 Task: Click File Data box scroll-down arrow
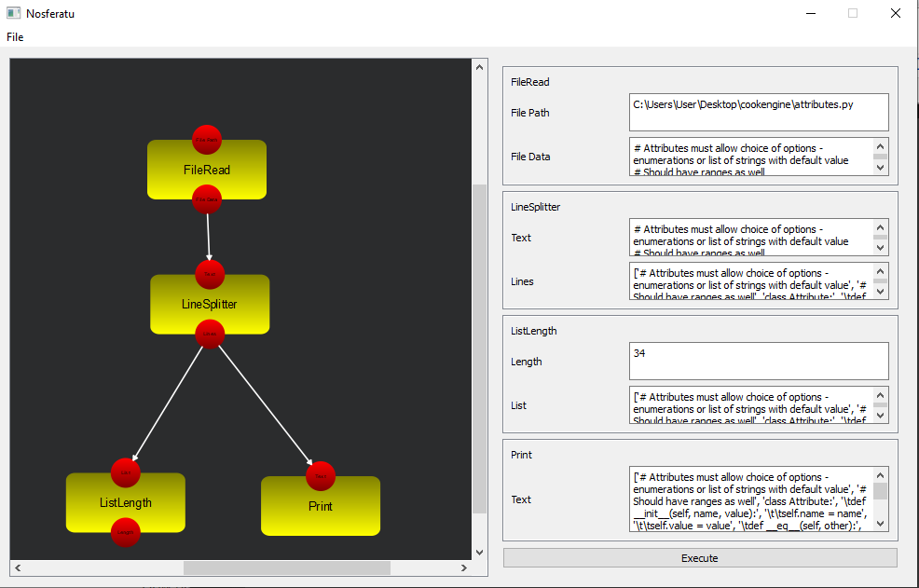880,168
